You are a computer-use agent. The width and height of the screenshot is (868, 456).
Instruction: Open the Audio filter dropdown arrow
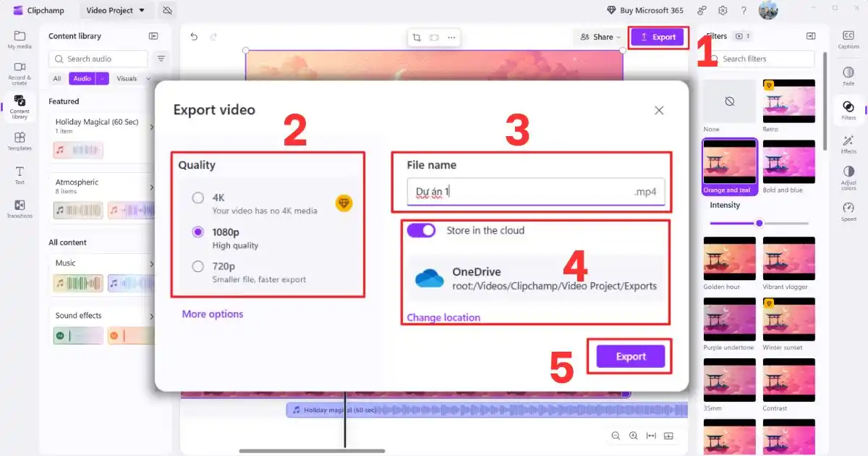coord(102,79)
